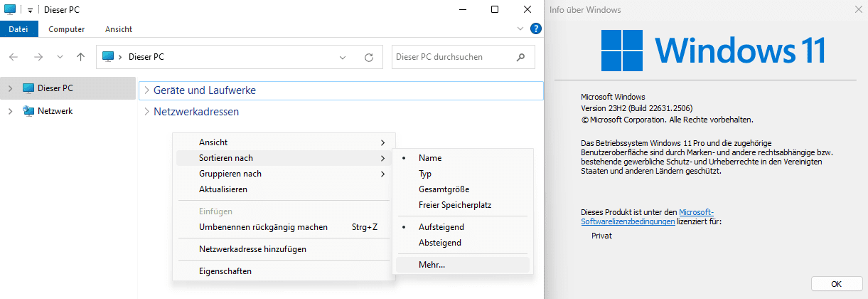The image size is (868, 299).
Task: Sort by Gesamtgröße
Action: (462, 189)
